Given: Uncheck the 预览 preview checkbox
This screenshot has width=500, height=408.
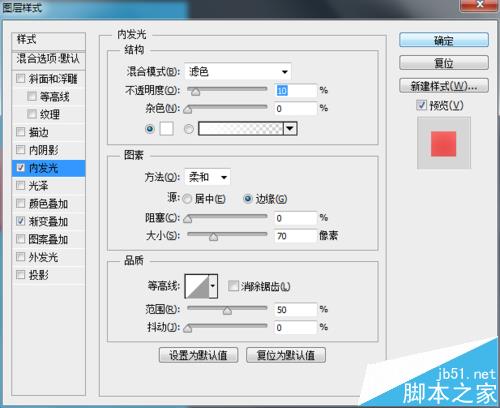Looking at the screenshot, I should pos(421,105).
